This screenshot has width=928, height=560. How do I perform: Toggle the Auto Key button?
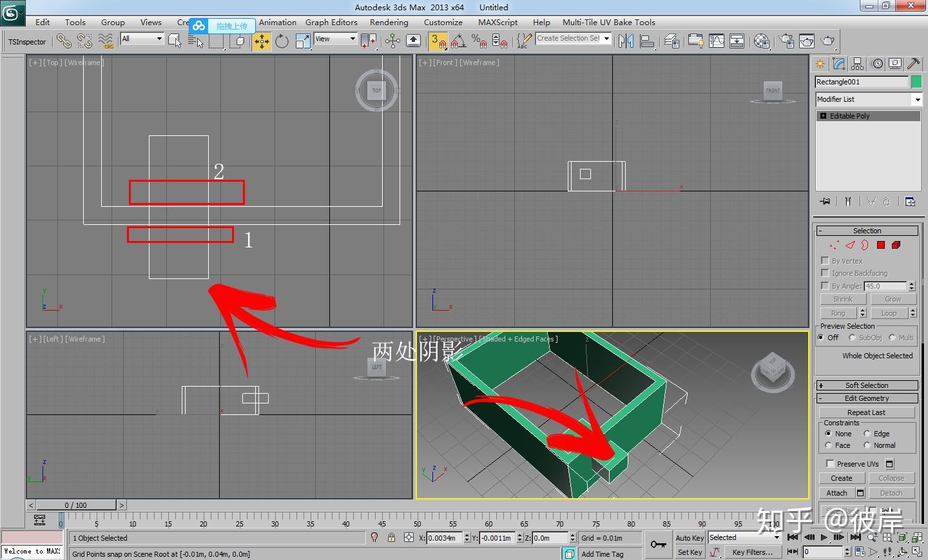coord(690,538)
